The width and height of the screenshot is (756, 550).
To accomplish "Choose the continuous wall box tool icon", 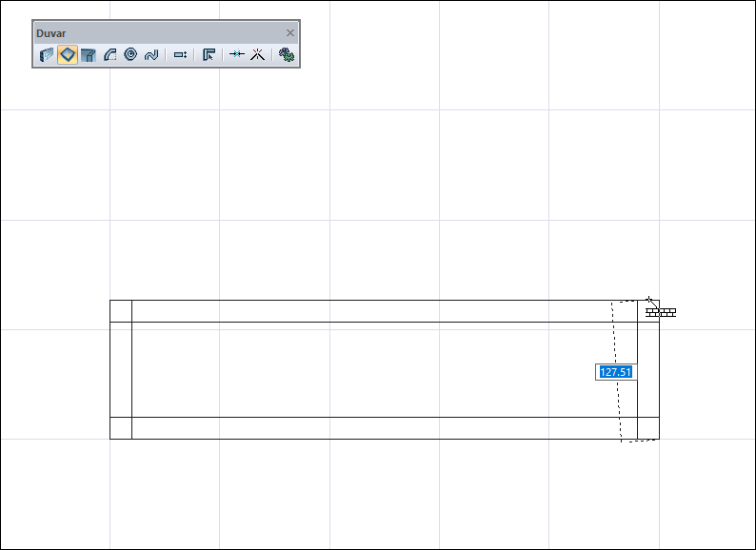I will tap(89, 55).
